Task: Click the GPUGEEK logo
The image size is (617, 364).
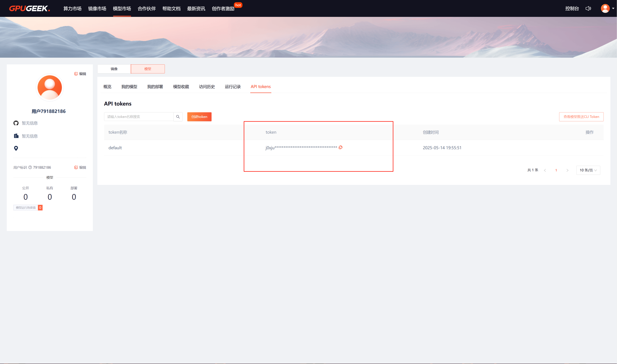Action: tap(30, 9)
